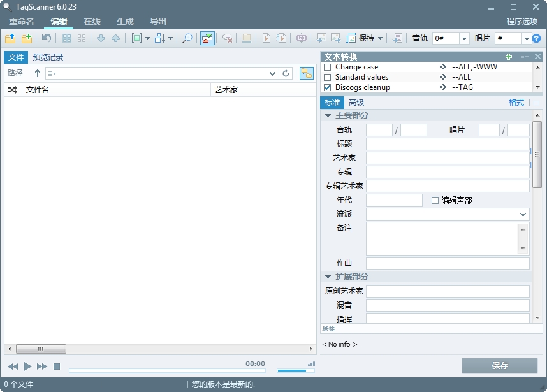The width and height of the screenshot is (547, 392).
Task: Open a folder to load files
Action: [9, 38]
